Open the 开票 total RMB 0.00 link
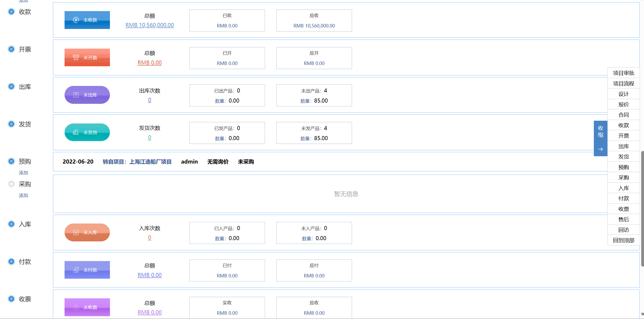644x319 pixels. (150, 62)
